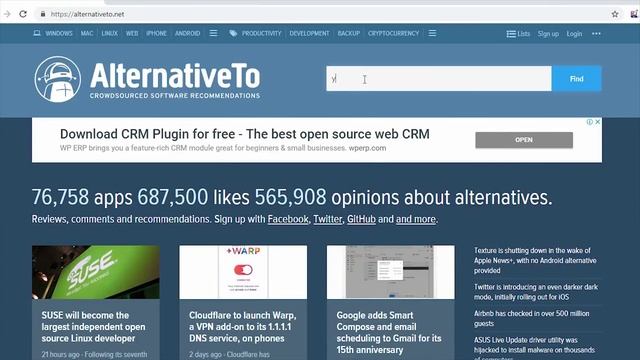640x360 pixels.
Task: Read 'SUSE will become the largest' headline
Action: pyautogui.click(x=93, y=327)
